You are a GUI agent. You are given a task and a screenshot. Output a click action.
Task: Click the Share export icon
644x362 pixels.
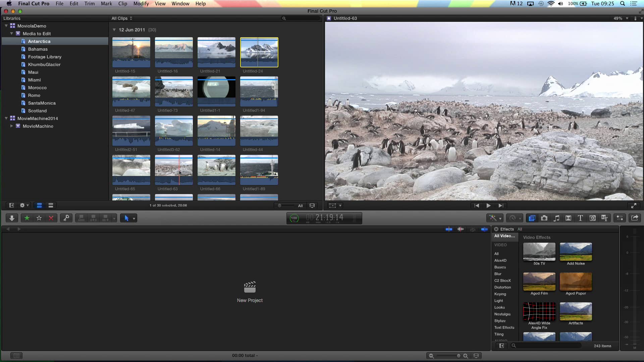(x=635, y=218)
